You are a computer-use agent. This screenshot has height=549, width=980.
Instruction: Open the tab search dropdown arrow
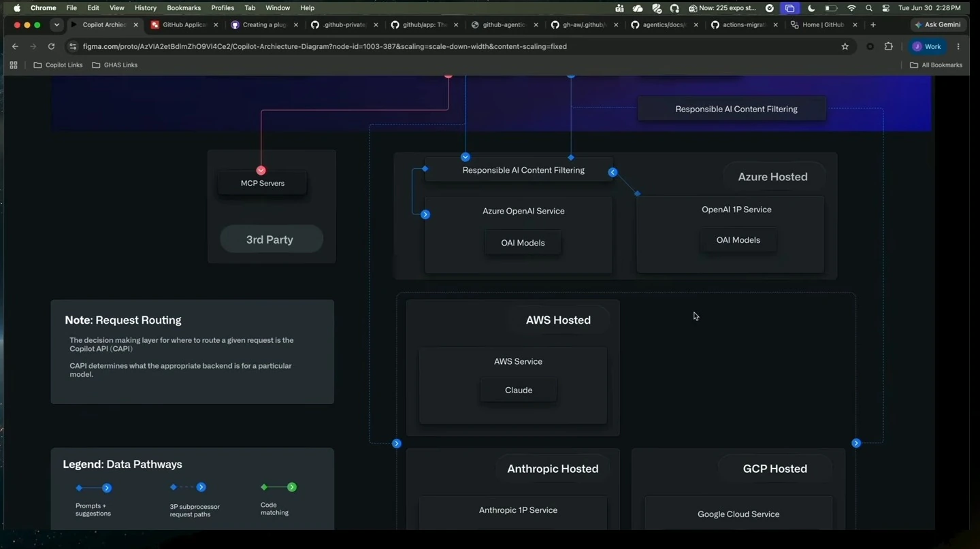(56, 24)
